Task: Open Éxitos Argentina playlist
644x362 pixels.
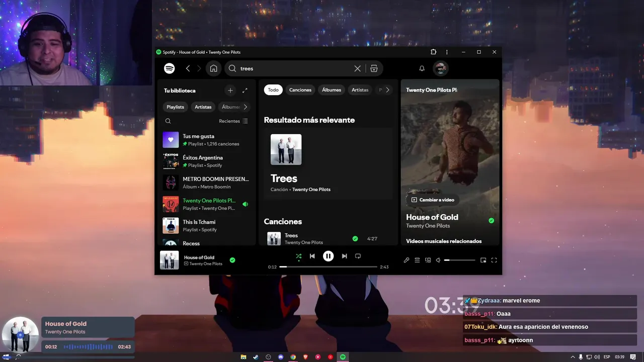Action: point(206,161)
